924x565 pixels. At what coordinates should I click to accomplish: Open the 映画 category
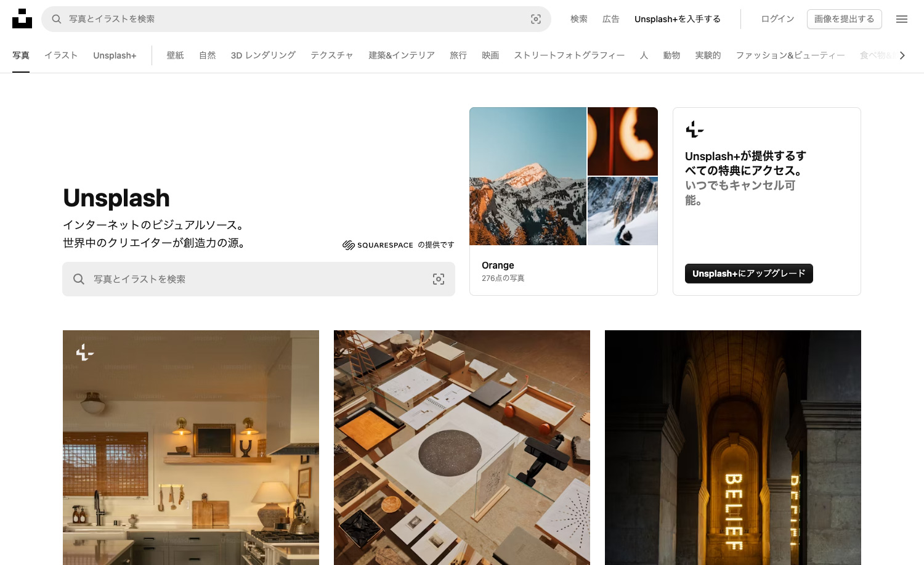(x=490, y=55)
